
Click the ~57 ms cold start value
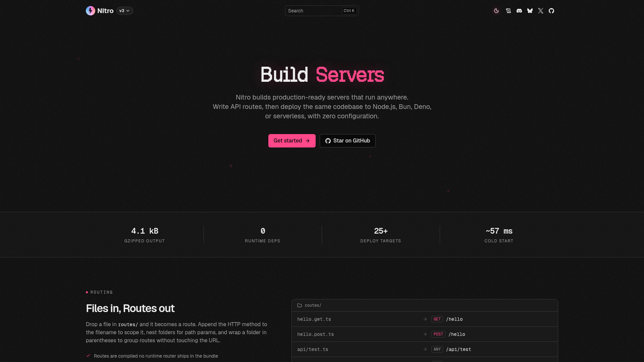coord(499,231)
